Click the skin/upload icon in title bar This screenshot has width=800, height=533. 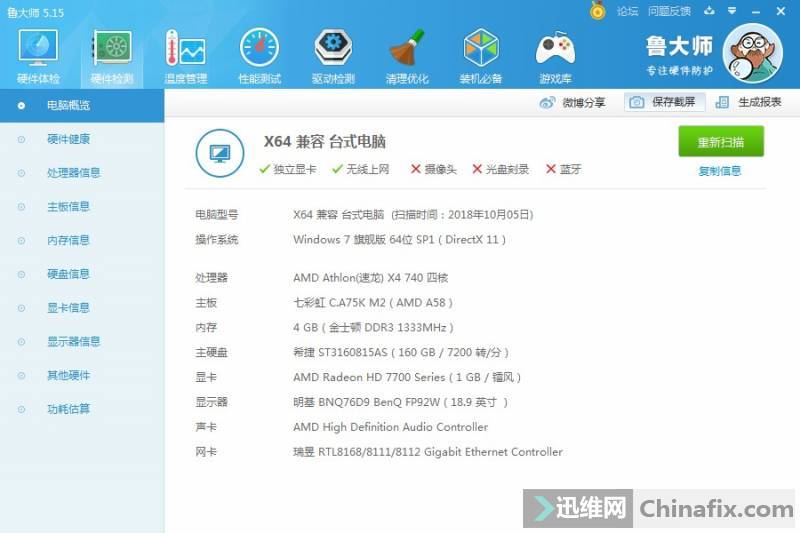coord(709,11)
